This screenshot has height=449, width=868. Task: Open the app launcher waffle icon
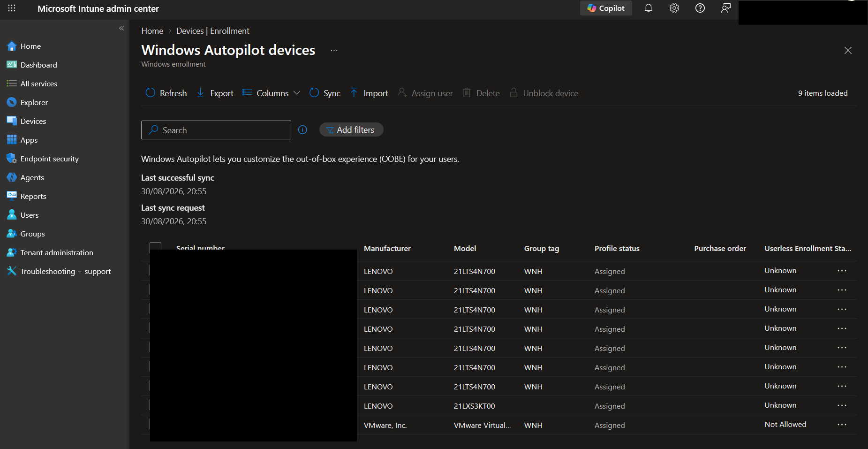12,8
